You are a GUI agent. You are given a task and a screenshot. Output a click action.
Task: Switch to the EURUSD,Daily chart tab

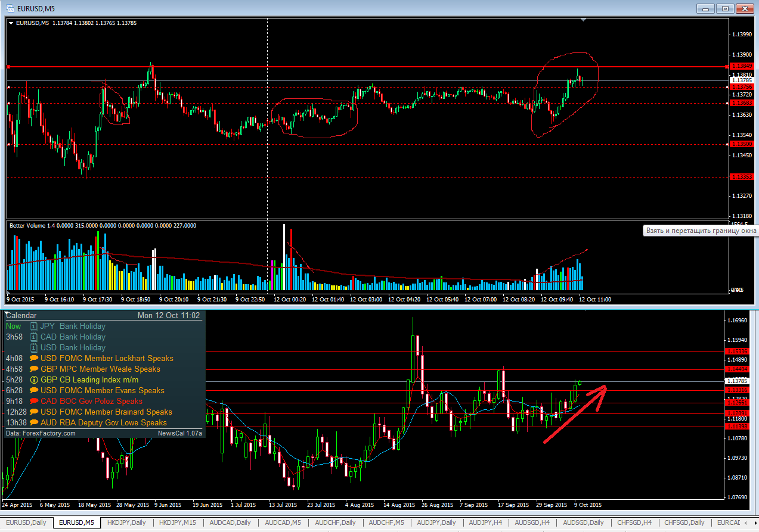(x=27, y=522)
